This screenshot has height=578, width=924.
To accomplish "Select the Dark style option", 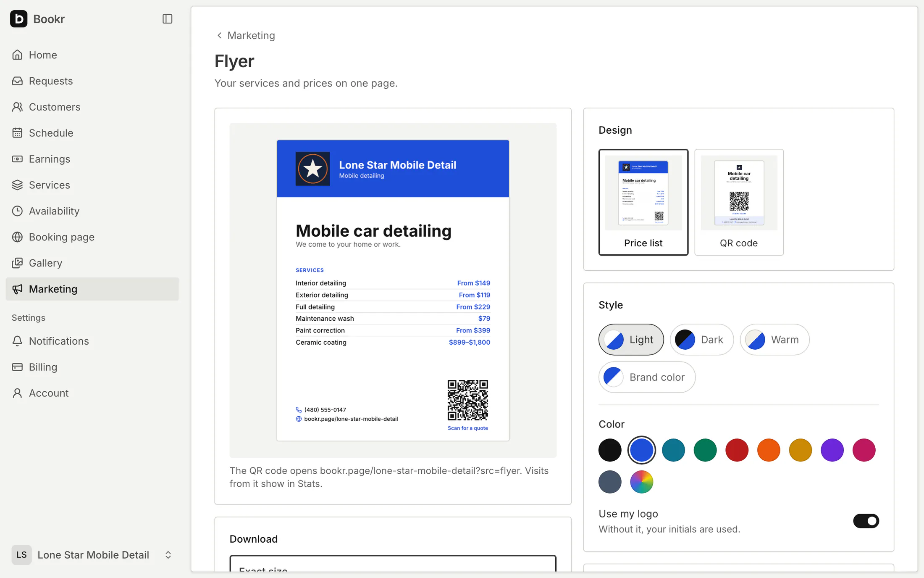I will tap(701, 340).
